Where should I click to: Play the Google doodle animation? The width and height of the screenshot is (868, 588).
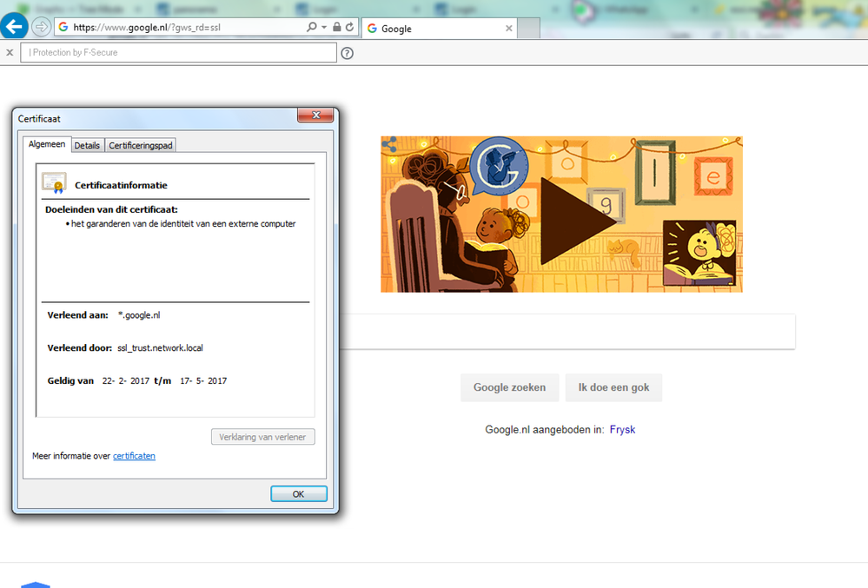coord(578,221)
